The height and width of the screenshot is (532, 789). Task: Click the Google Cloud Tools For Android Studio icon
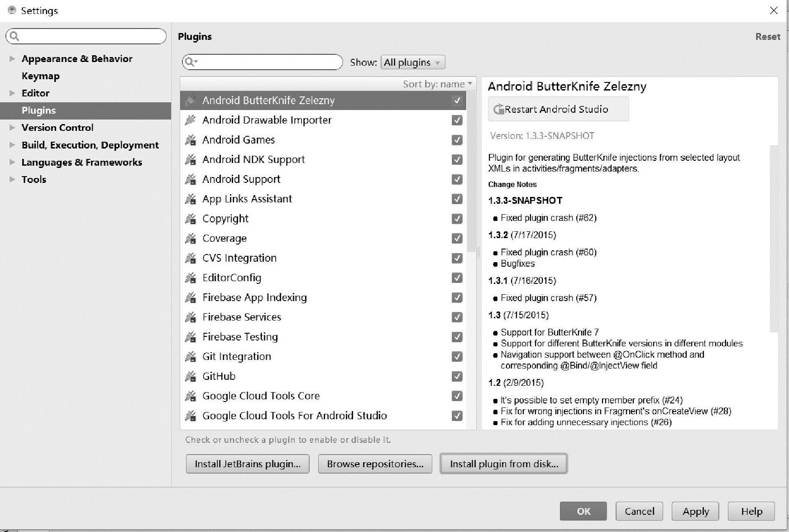191,416
